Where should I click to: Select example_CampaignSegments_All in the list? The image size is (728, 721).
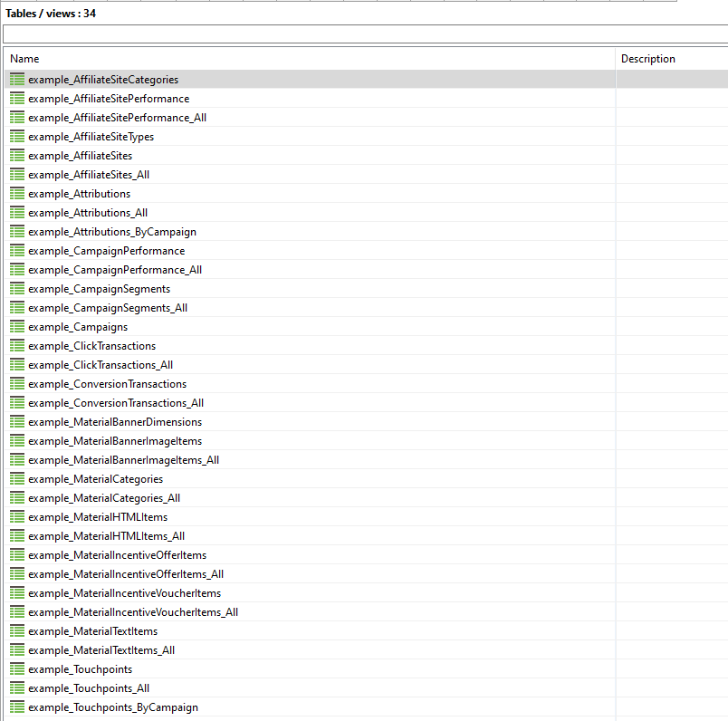pyautogui.click(x=108, y=308)
